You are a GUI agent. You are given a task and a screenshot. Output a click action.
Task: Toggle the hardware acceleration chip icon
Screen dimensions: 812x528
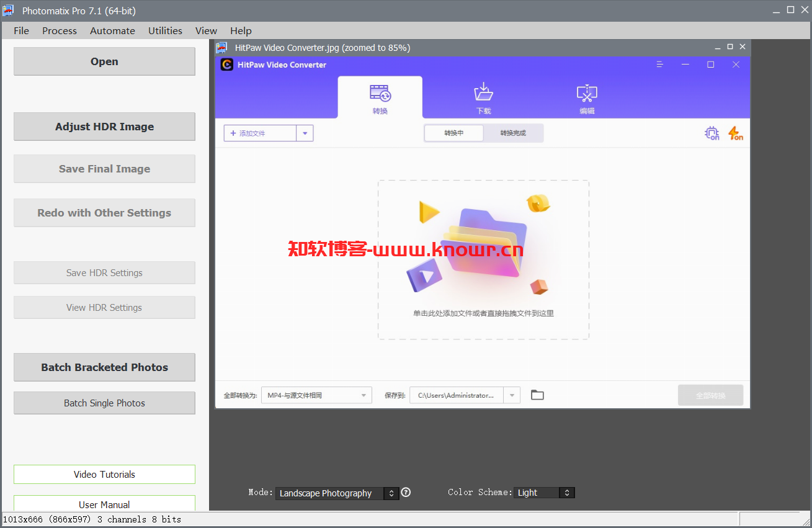(x=712, y=133)
